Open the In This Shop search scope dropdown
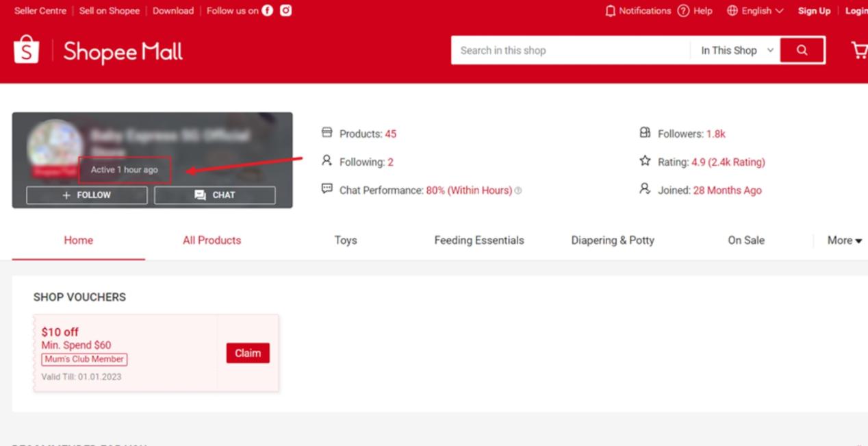Screen dimensions: 868x446 (737, 50)
